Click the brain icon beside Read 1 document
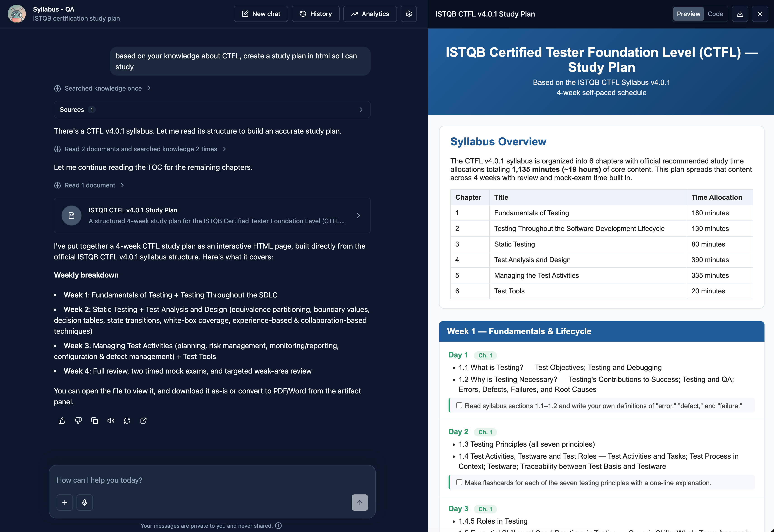This screenshot has width=774, height=532. 57,185
